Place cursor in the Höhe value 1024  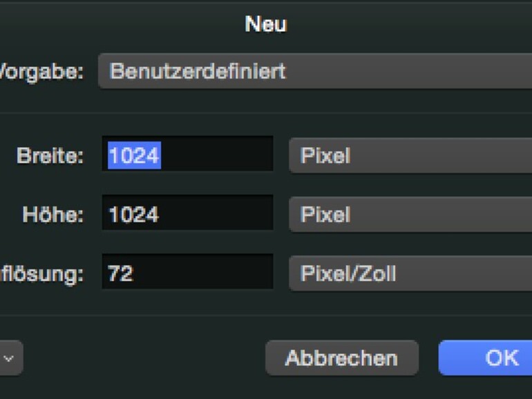click(x=134, y=215)
